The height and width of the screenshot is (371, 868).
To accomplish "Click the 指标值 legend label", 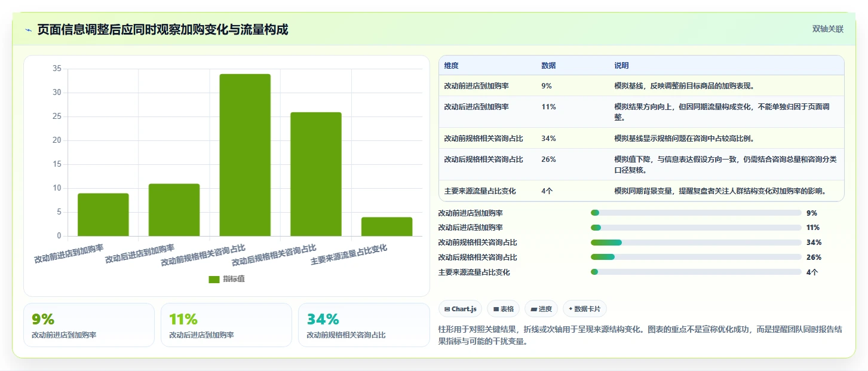I will [234, 280].
